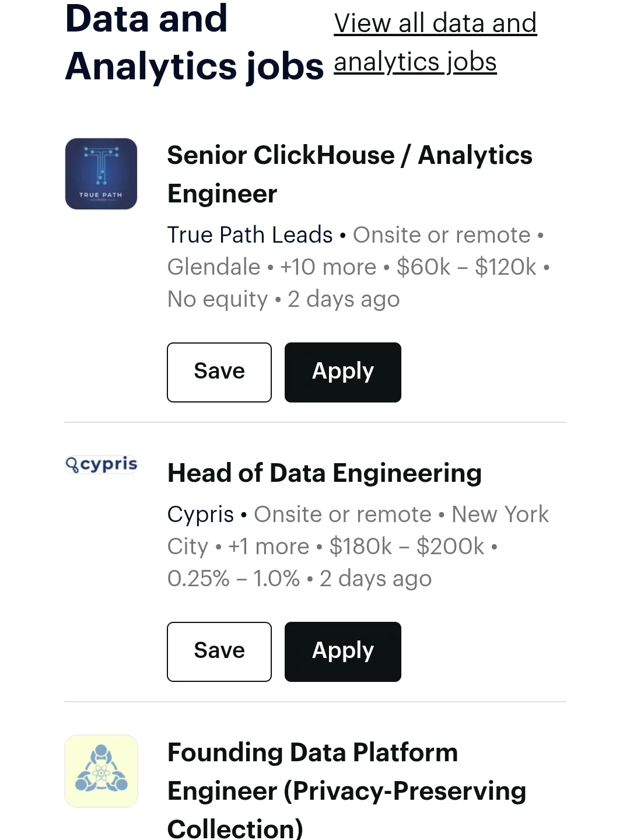Click the $180k – $200k salary range
The image size is (630, 840).
(x=407, y=547)
